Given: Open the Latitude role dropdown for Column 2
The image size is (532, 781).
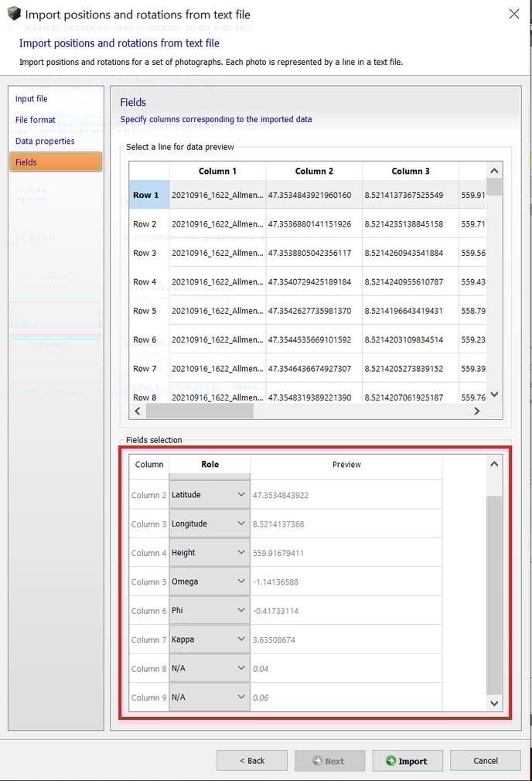Looking at the screenshot, I should pyautogui.click(x=210, y=495).
